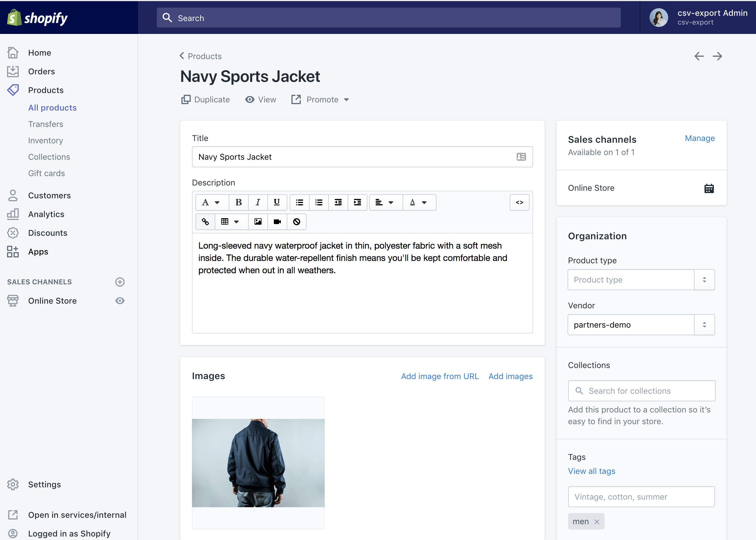The width and height of the screenshot is (756, 540).
Task: Apply italic formatting to the description
Action: pyautogui.click(x=258, y=202)
